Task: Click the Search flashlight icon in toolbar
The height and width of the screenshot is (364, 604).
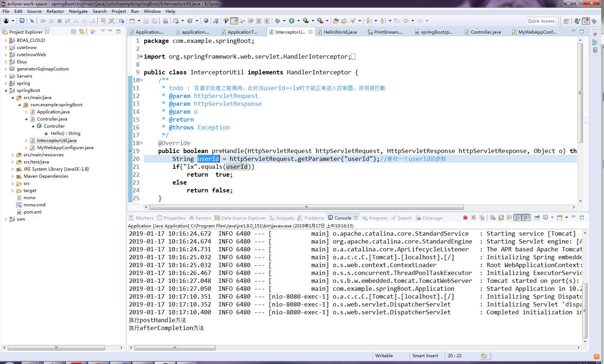Action: pyautogui.click(x=353, y=21)
